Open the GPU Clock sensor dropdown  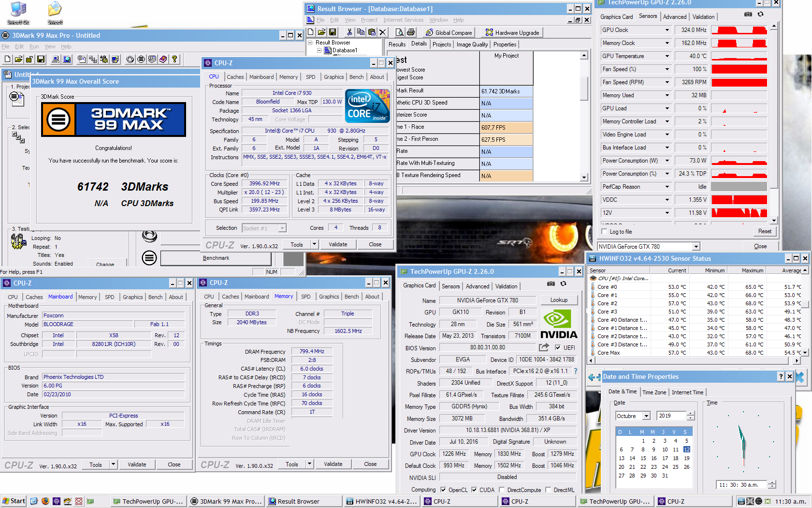tap(667, 30)
